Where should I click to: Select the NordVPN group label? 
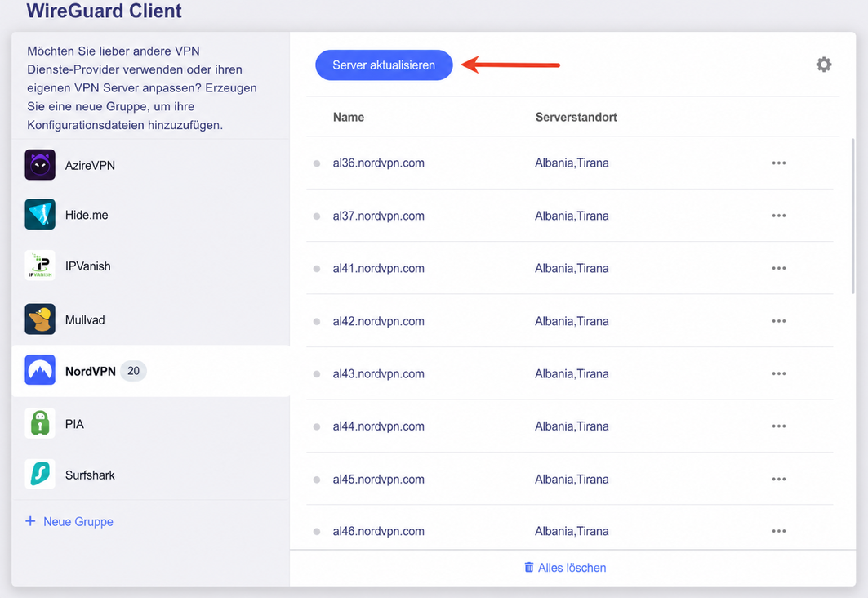pyautogui.click(x=91, y=371)
